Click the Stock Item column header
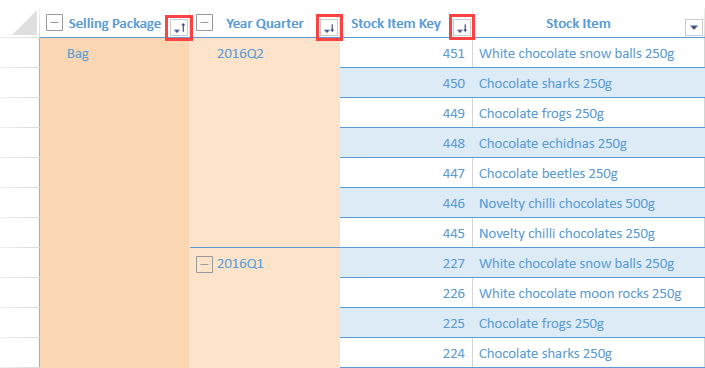 click(578, 23)
